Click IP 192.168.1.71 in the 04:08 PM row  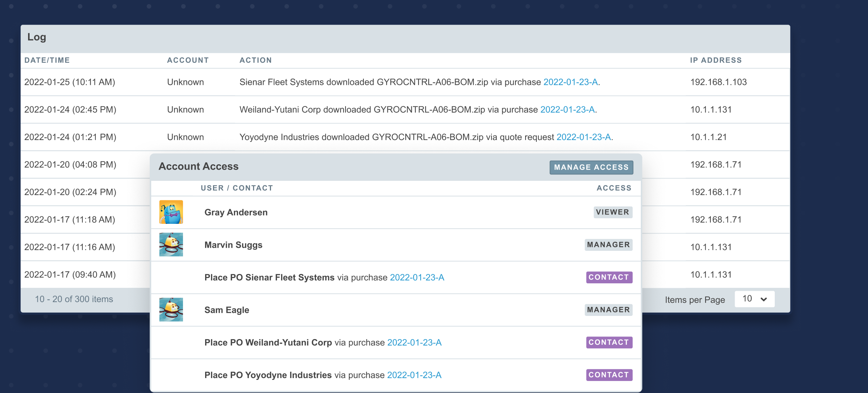[x=716, y=165]
